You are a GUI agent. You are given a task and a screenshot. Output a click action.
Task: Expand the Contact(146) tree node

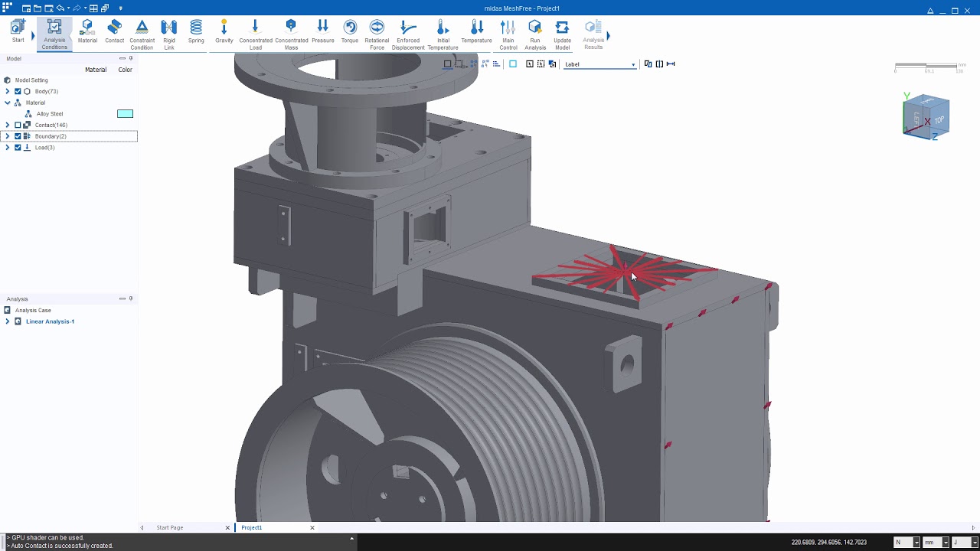(x=8, y=125)
